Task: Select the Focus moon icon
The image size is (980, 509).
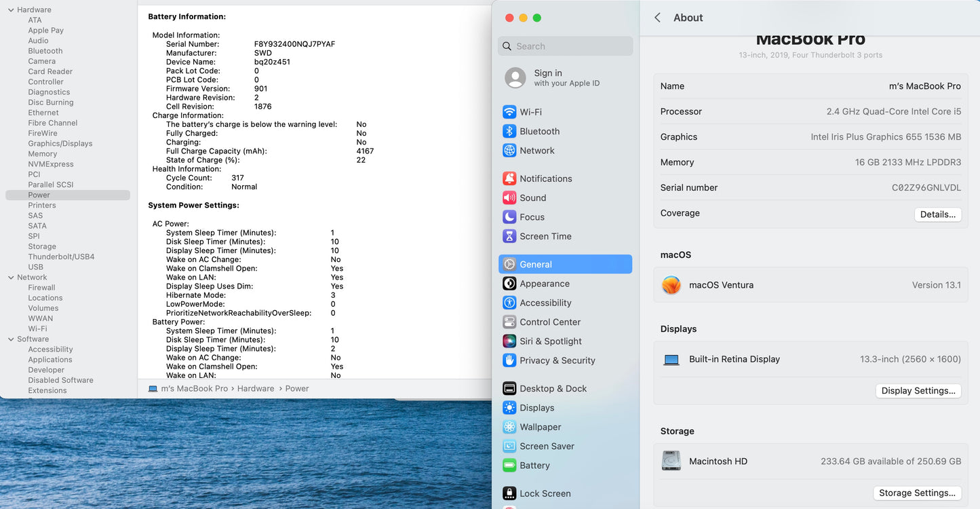Action: [509, 217]
